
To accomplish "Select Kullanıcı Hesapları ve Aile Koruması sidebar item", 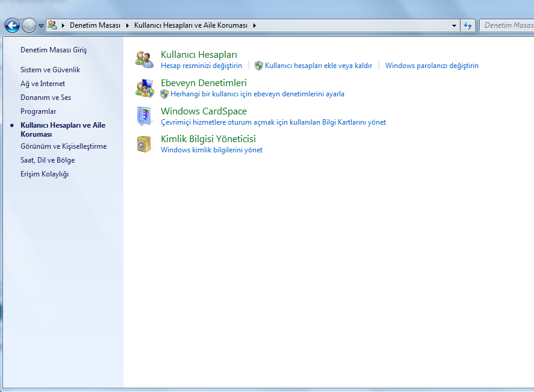I will 63,129.
